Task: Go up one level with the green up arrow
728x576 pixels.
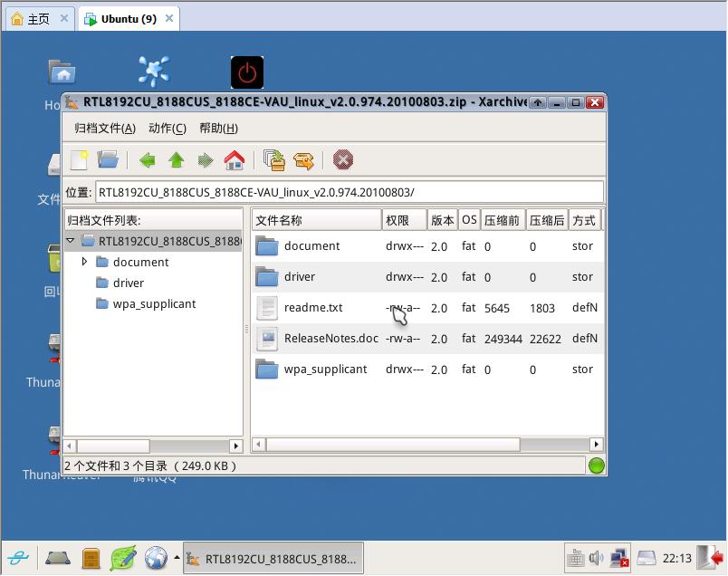Action: 177,160
